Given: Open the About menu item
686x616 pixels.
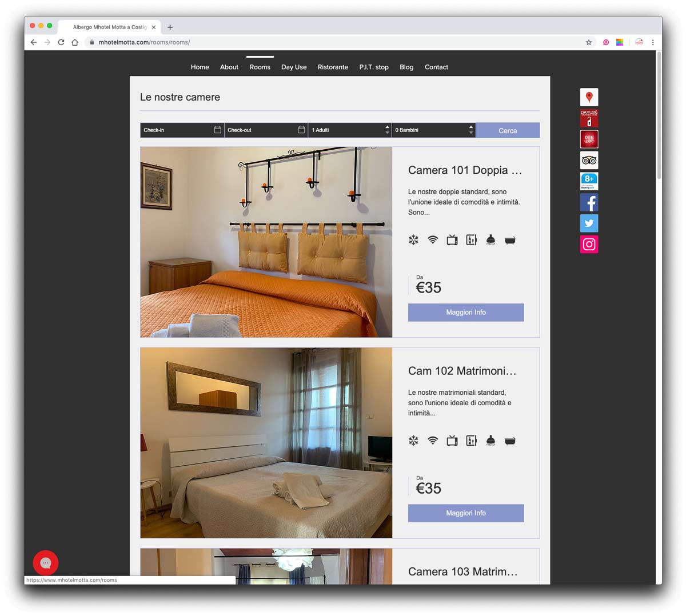Looking at the screenshot, I should [229, 67].
